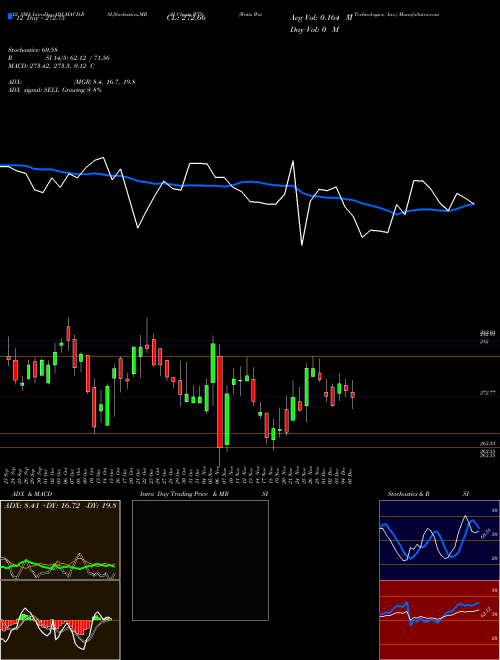This screenshot has height=660, width=500.
Task: Click 'ADX: 8.41 +DY: 16.72 -DY: 19.8' header
Action: click(x=60, y=505)
